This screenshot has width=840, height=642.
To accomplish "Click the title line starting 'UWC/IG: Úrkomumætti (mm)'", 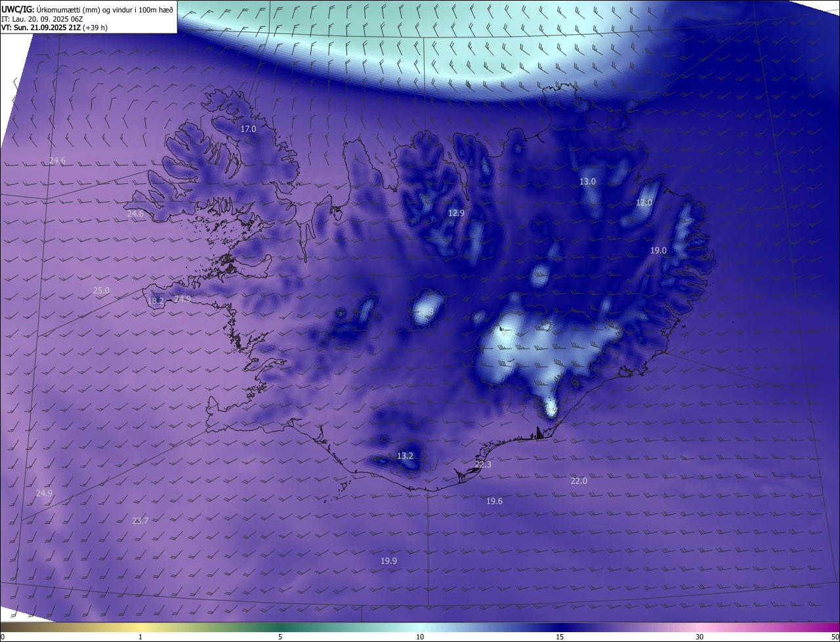I will point(87,9).
